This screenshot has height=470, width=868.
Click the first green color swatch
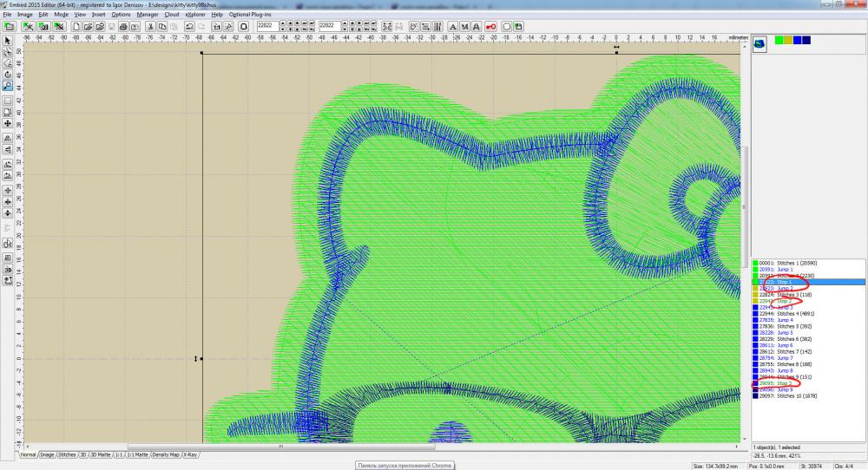(779, 40)
